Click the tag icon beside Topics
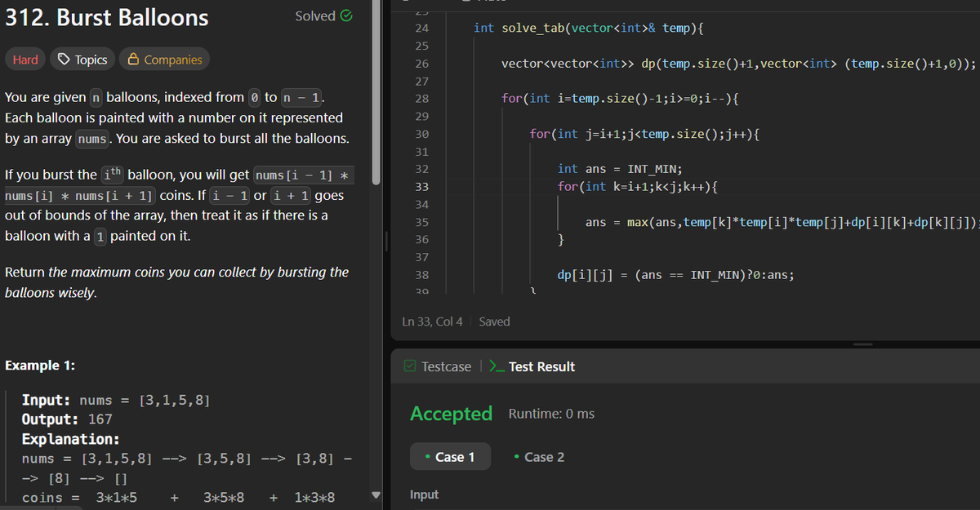Viewport: 980px width, 510px height. [x=64, y=60]
